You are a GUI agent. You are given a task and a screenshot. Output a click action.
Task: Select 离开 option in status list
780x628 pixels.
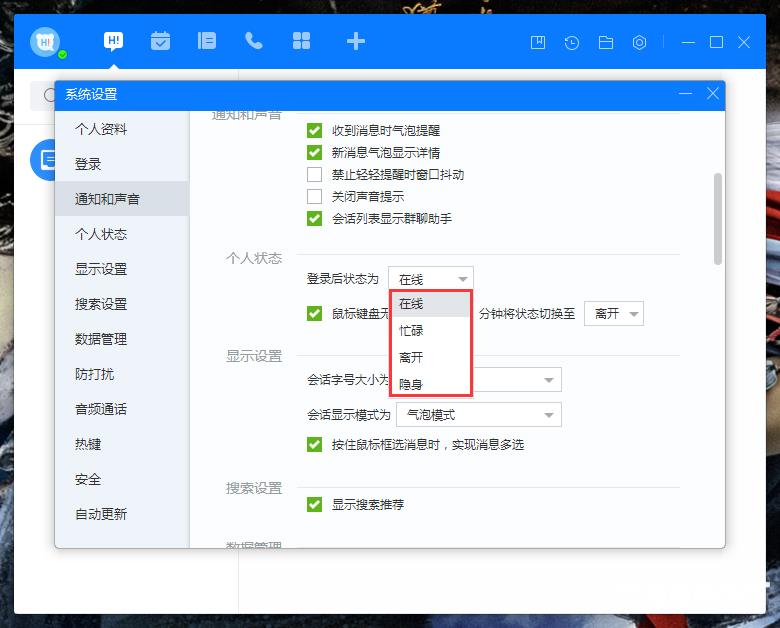[431, 357]
